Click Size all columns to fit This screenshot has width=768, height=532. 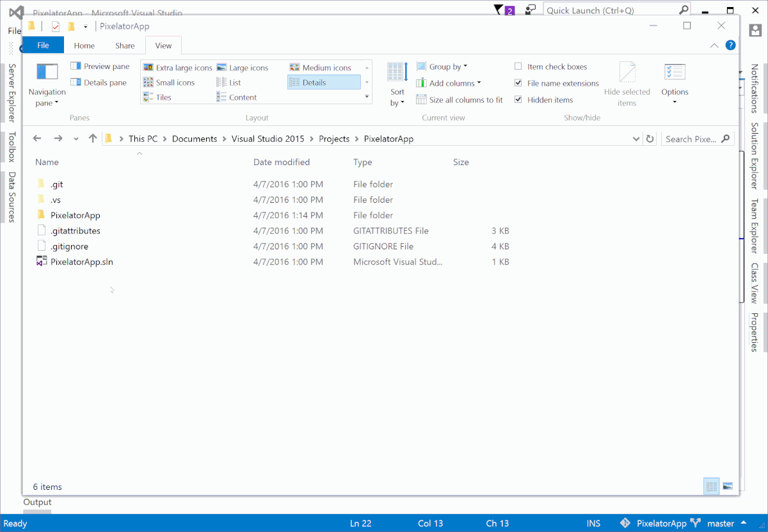pyautogui.click(x=460, y=100)
